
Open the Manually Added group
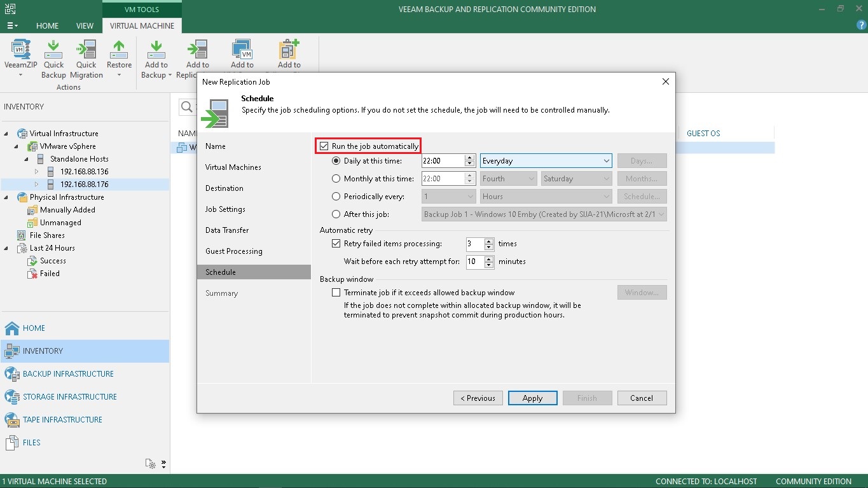coord(67,210)
